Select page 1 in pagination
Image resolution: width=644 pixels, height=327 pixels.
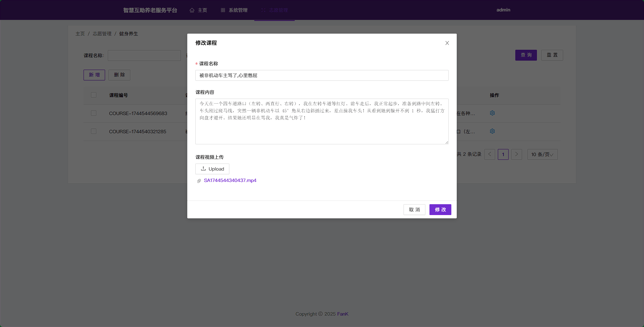click(x=503, y=154)
